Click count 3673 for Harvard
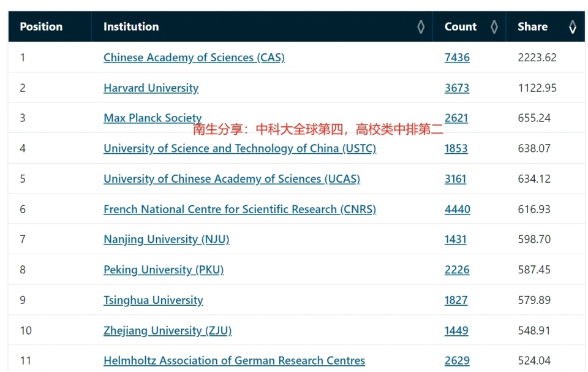The height and width of the screenshot is (372, 588). 457,88
